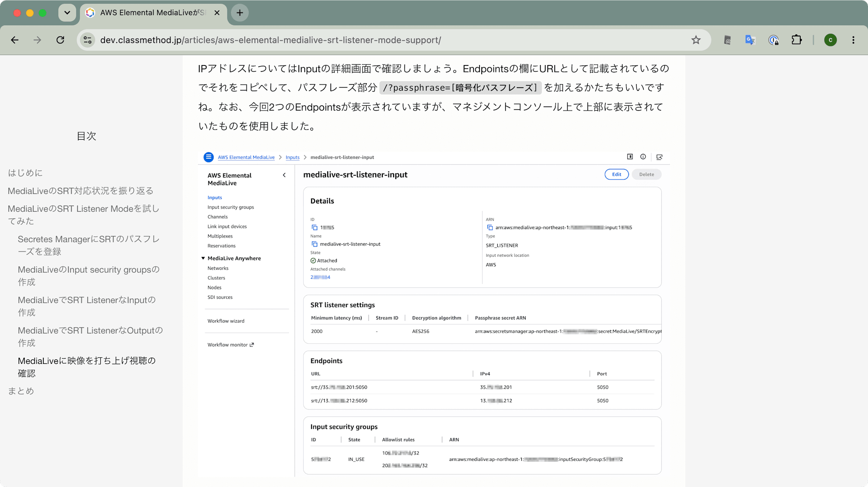Viewport: 868px width, 487px height.
Task: Copy the input ID with the copy icon
Action: tap(315, 228)
